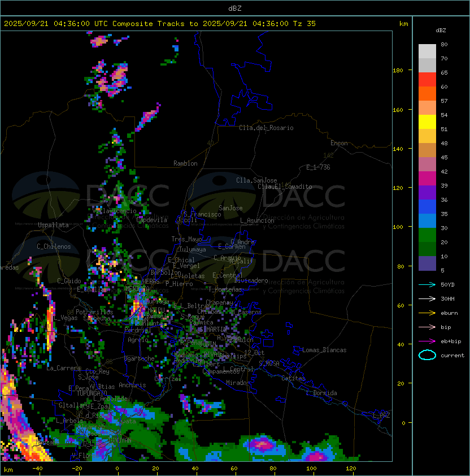Viewport: 470px width, 476px height.
Task: Click the pink bip arrow in legend
Action: [427, 327]
